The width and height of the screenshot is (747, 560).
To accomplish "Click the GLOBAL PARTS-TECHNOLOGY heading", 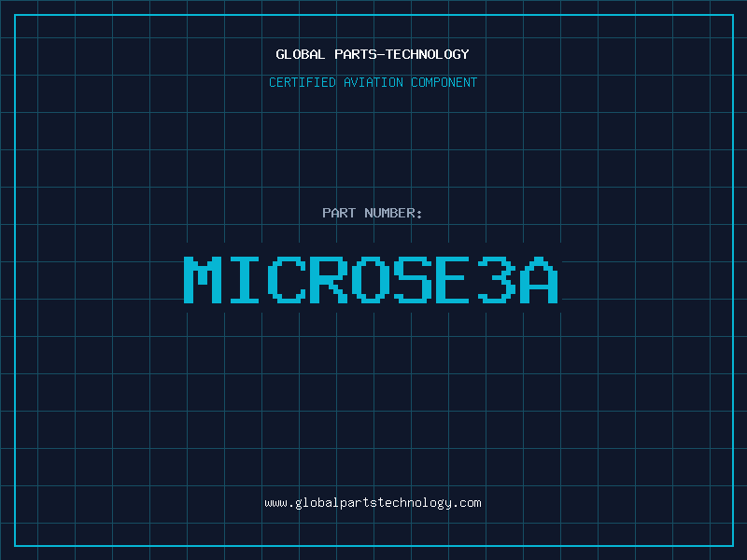I will 373,54.
